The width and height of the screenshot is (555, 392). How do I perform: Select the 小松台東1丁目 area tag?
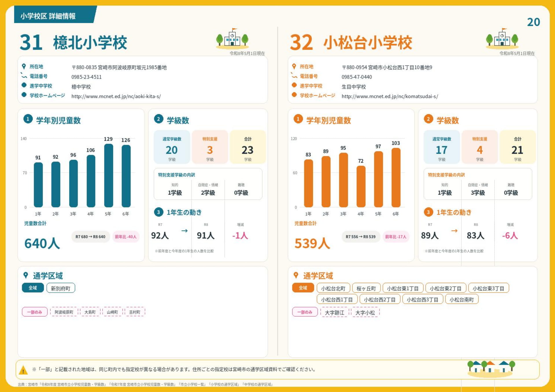pos(403,288)
